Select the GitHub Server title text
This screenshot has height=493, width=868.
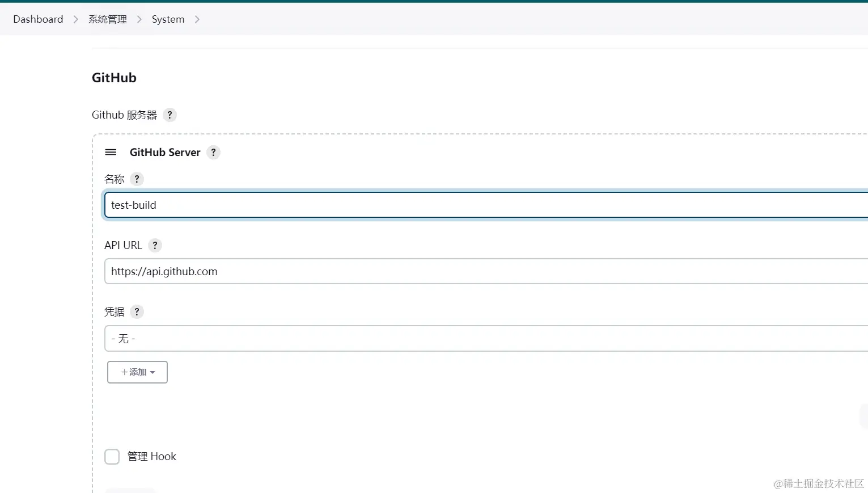165,153
